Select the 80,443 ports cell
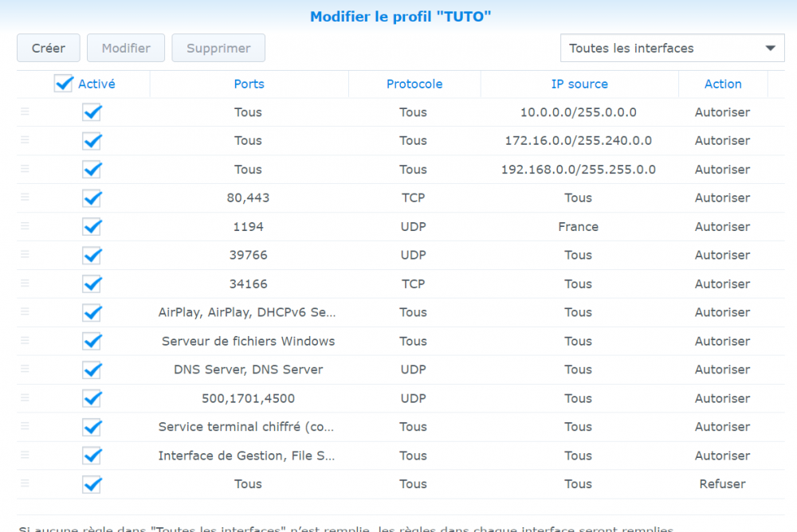Screen dimensions: 797x532 [248, 198]
